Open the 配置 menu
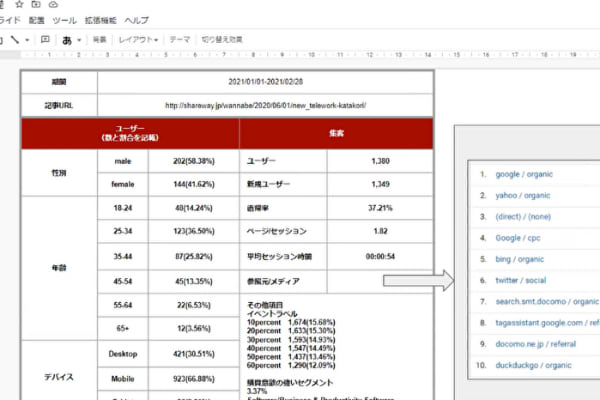 point(37,20)
